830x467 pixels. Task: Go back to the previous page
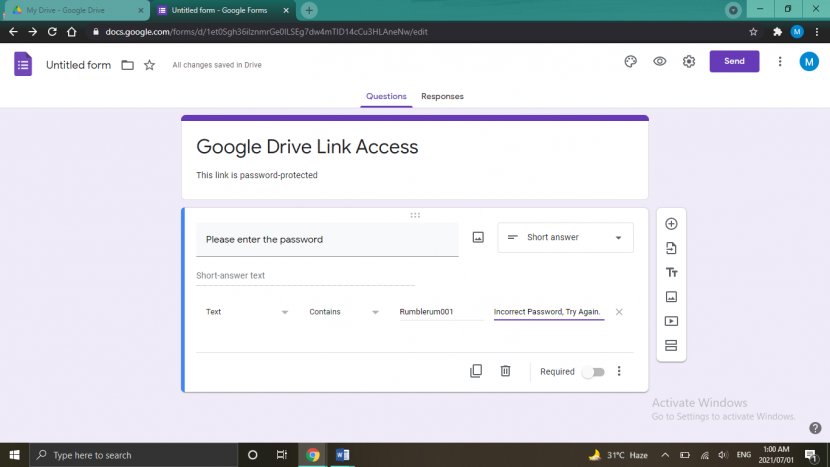pyautogui.click(x=13, y=32)
